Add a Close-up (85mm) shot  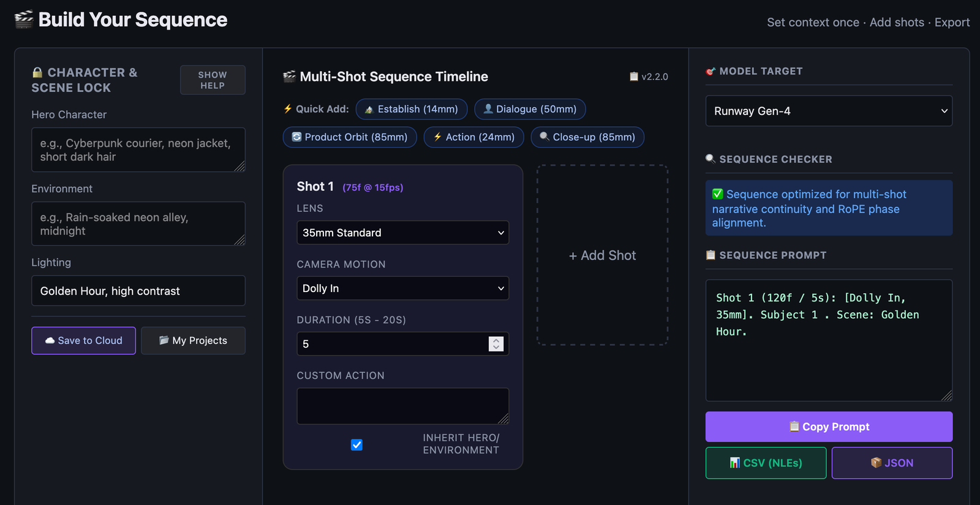click(x=587, y=137)
